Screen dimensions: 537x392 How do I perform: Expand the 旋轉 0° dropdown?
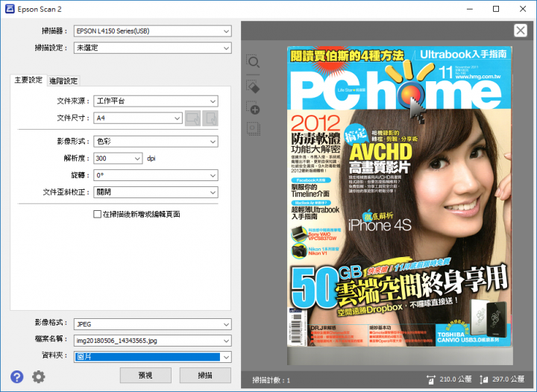tap(155, 175)
